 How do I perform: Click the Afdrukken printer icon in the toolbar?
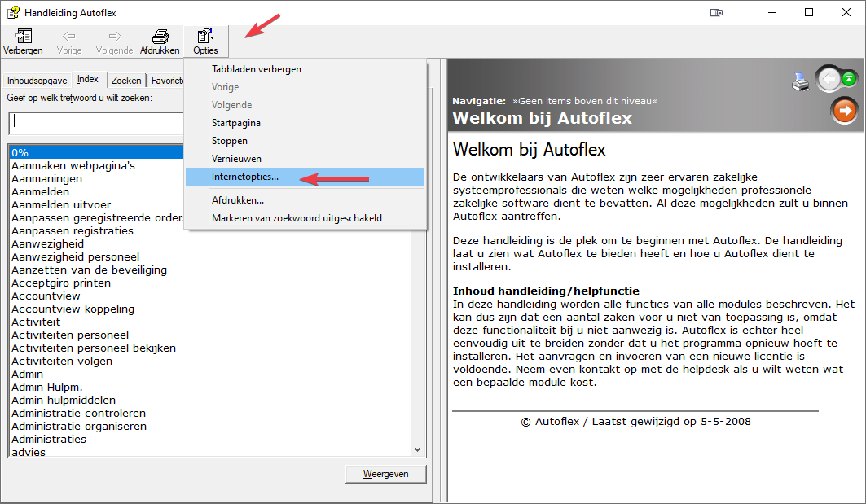(160, 37)
